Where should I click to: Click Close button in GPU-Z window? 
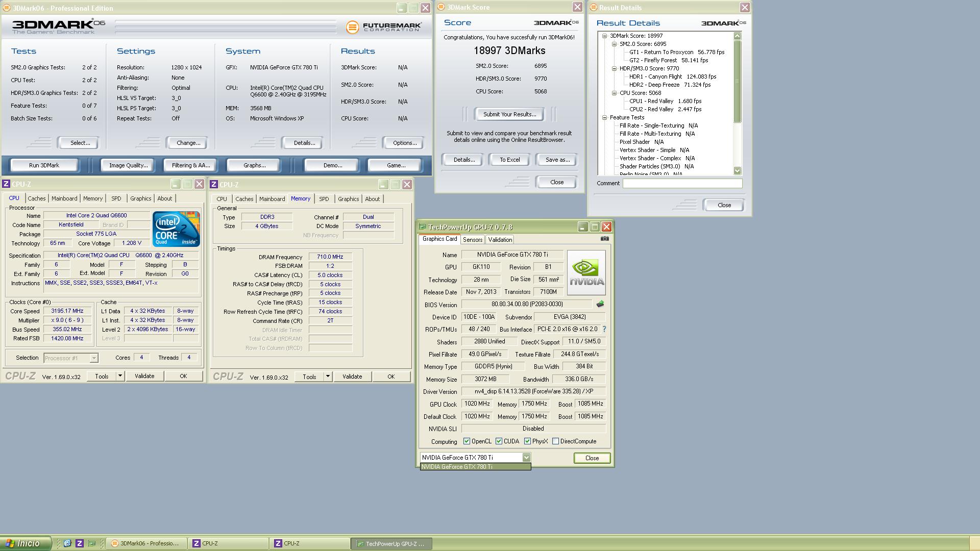tap(592, 458)
